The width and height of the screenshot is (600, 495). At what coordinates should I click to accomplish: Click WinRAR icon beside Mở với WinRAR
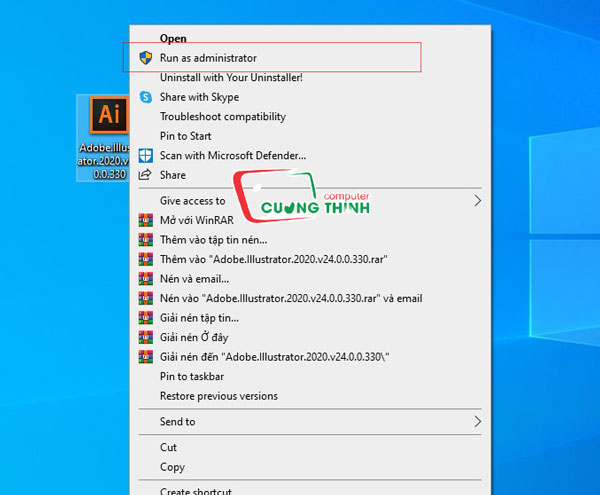(x=145, y=220)
